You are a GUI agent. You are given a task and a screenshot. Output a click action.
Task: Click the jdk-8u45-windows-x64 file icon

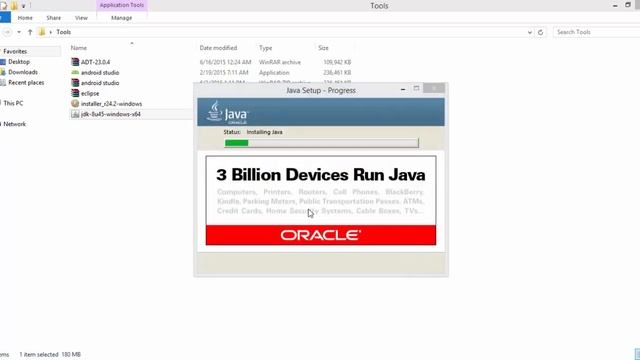75,114
